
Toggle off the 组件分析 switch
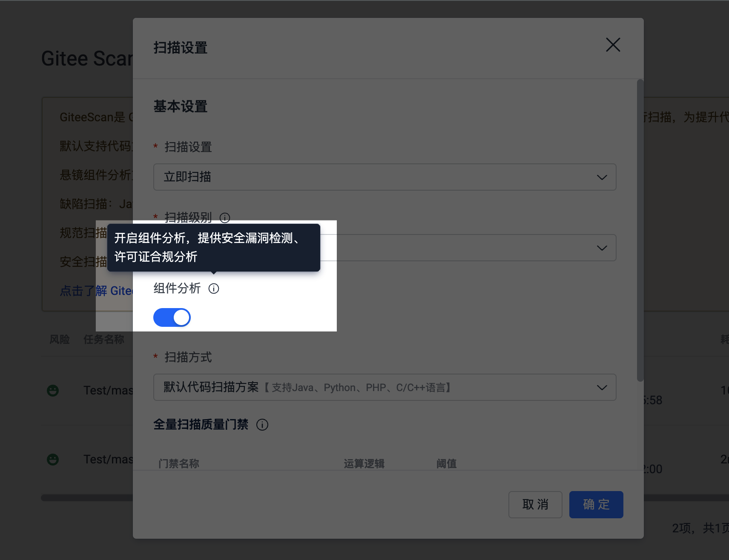172,317
